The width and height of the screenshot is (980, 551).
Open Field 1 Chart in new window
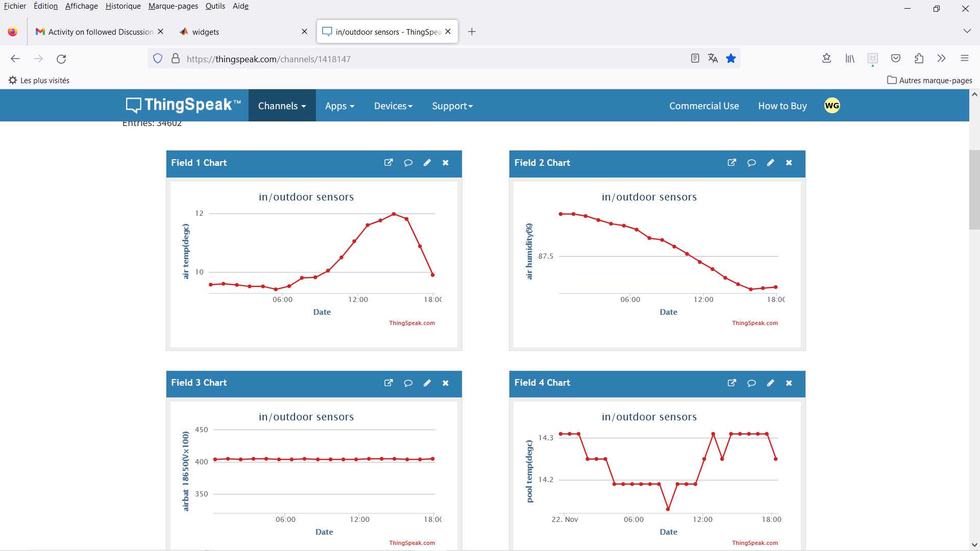click(x=388, y=163)
